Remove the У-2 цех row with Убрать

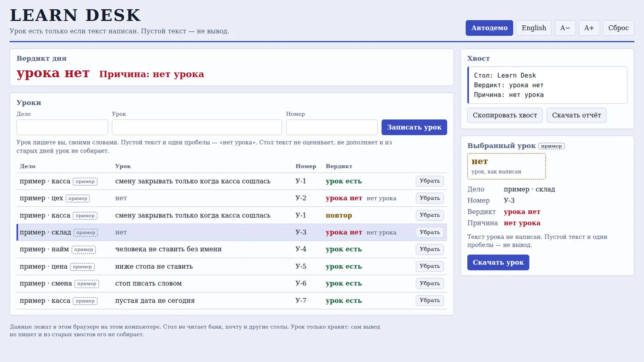pyautogui.click(x=430, y=198)
